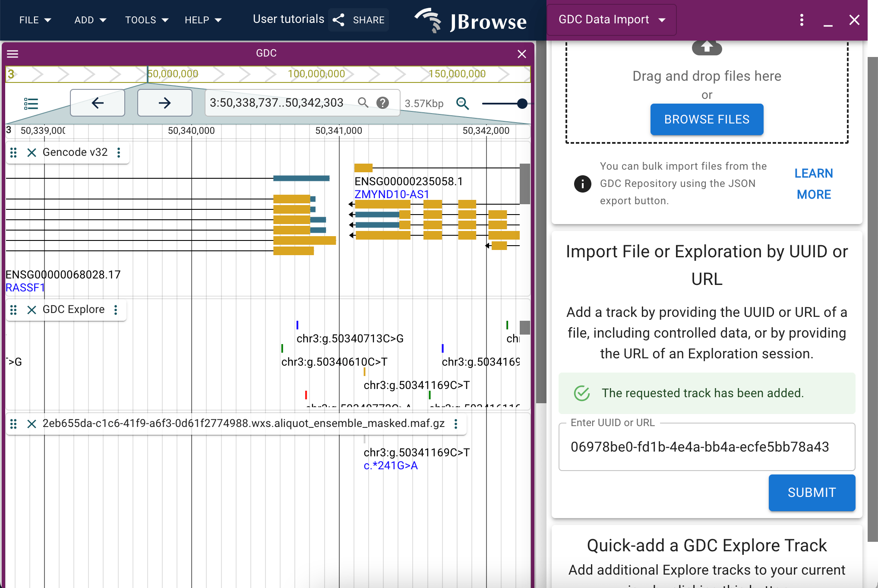Click the Enter UUID or URL field
The height and width of the screenshot is (588, 878).
[707, 446]
